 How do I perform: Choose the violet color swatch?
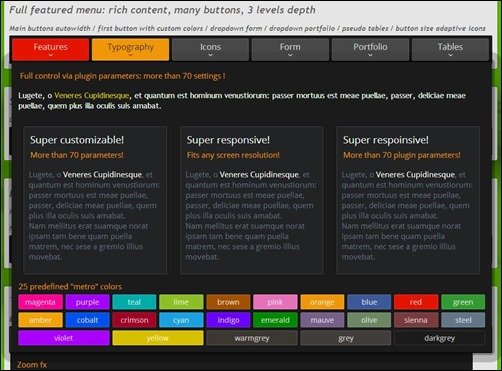64,338
